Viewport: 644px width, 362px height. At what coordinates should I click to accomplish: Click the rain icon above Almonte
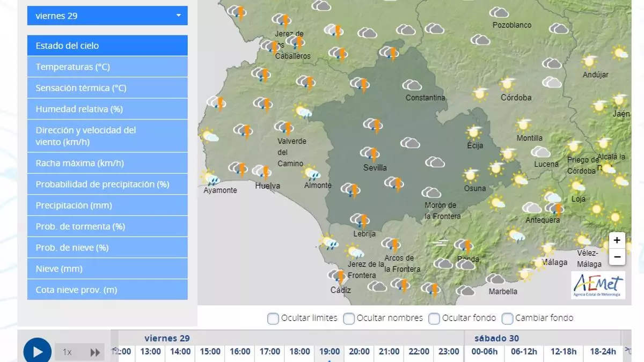tap(311, 173)
